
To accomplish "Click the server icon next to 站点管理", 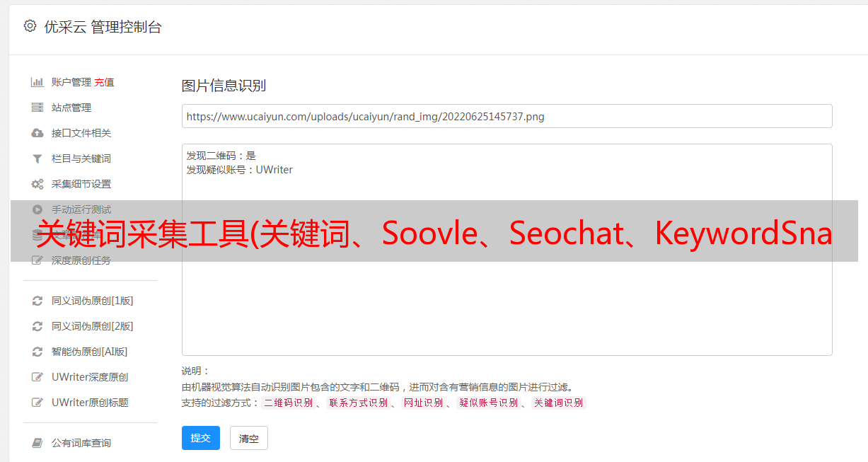I will point(37,108).
